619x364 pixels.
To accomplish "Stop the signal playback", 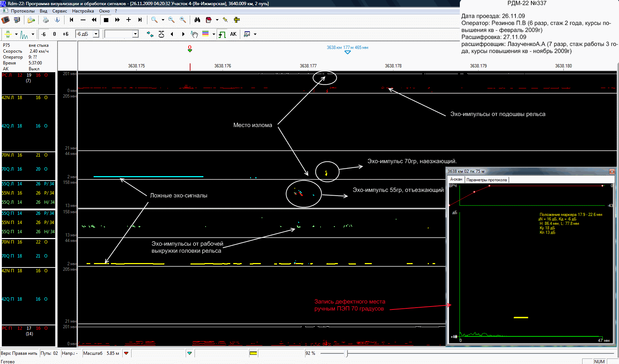I will (x=106, y=20).
